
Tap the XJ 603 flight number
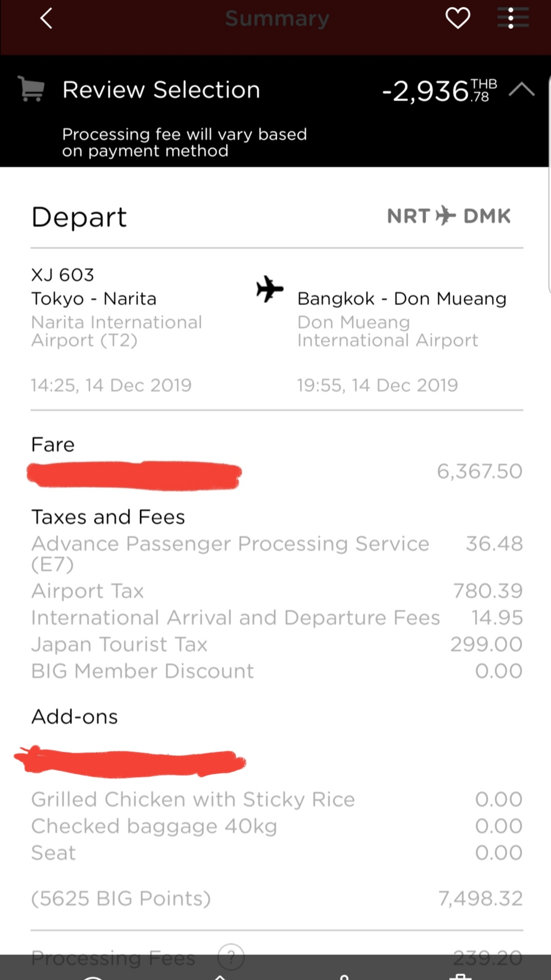click(63, 275)
